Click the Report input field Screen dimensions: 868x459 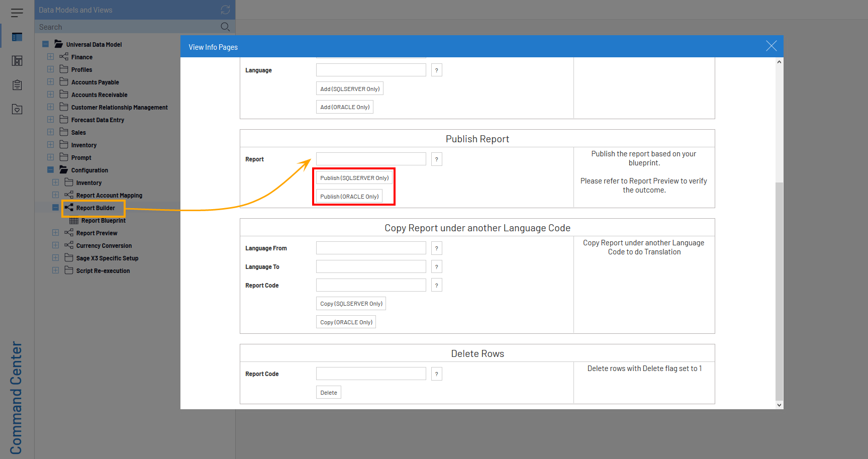coord(371,159)
